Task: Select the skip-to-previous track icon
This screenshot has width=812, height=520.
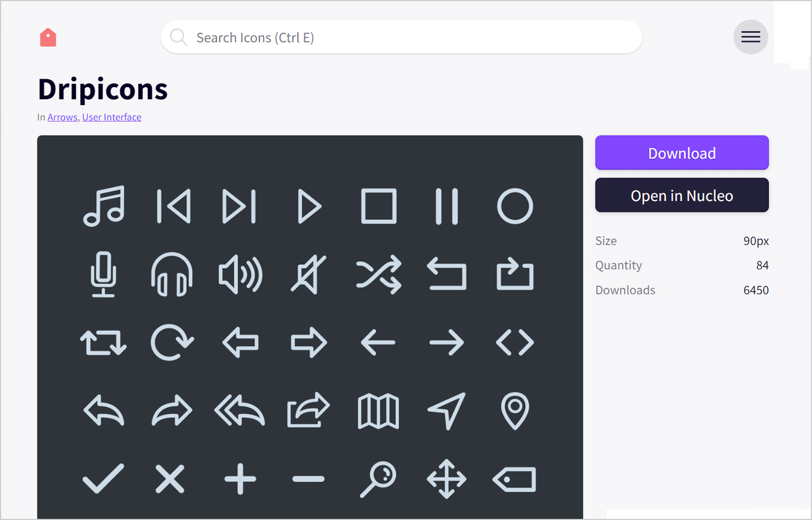Action: [x=173, y=206]
